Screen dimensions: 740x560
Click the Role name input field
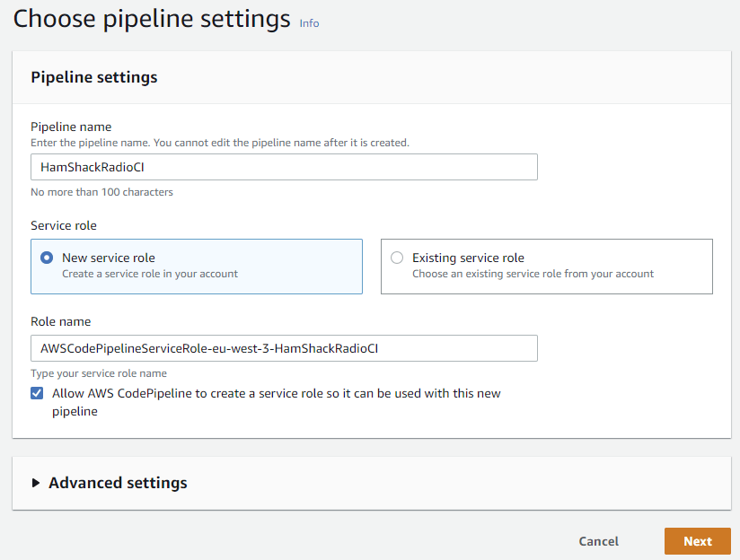pyautogui.click(x=284, y=348)
